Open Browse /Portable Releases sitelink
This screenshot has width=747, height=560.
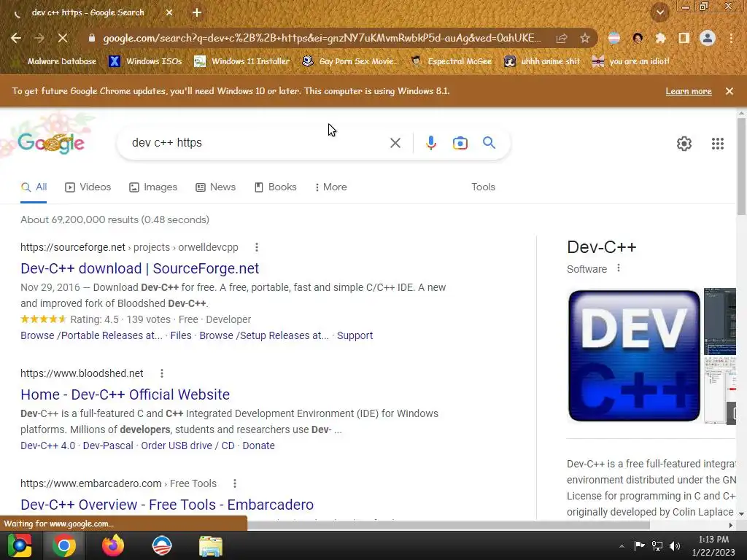91,335
